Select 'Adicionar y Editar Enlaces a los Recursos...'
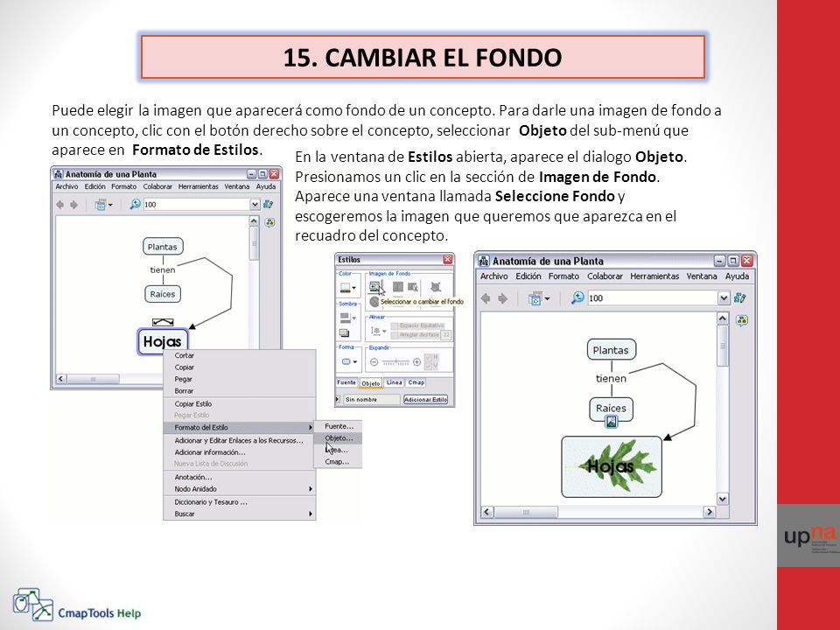The width and height of the screenshot is (840, 630). (240, 440)
